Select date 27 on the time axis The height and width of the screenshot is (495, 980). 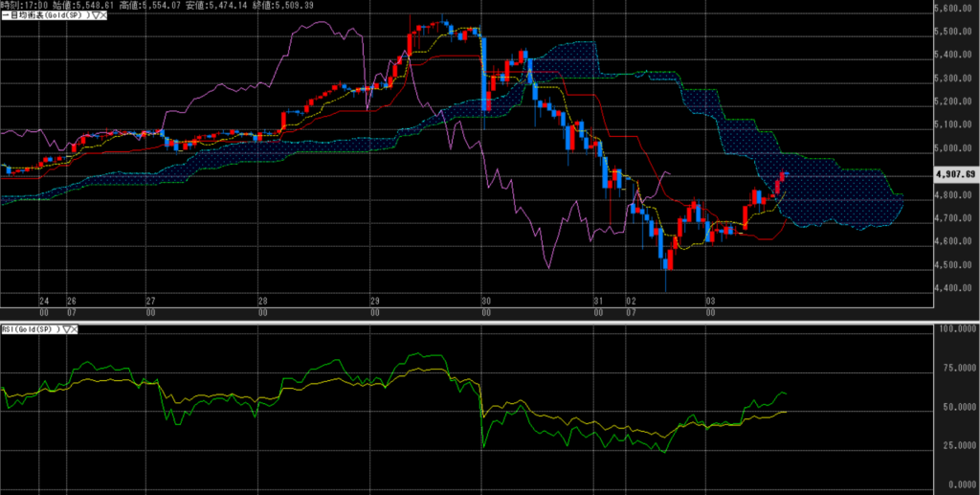(150, 300)
